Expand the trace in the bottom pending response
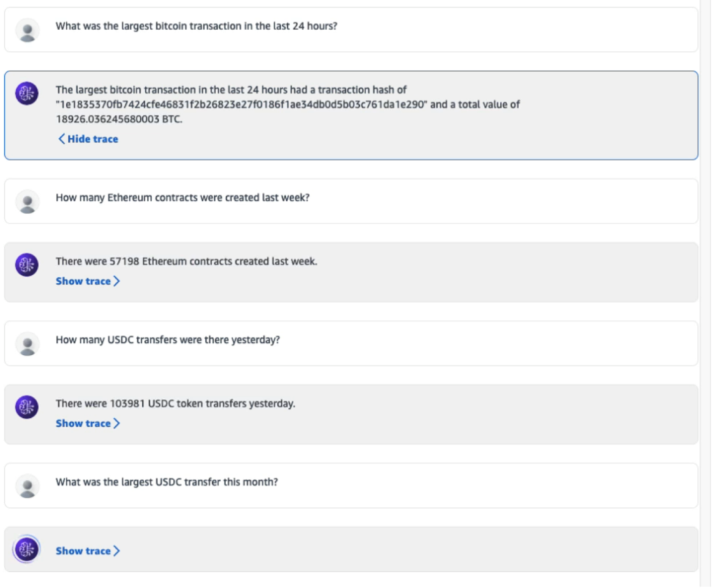Image resolution: width=717 pixels, height=588 pixels. [87, 551]
